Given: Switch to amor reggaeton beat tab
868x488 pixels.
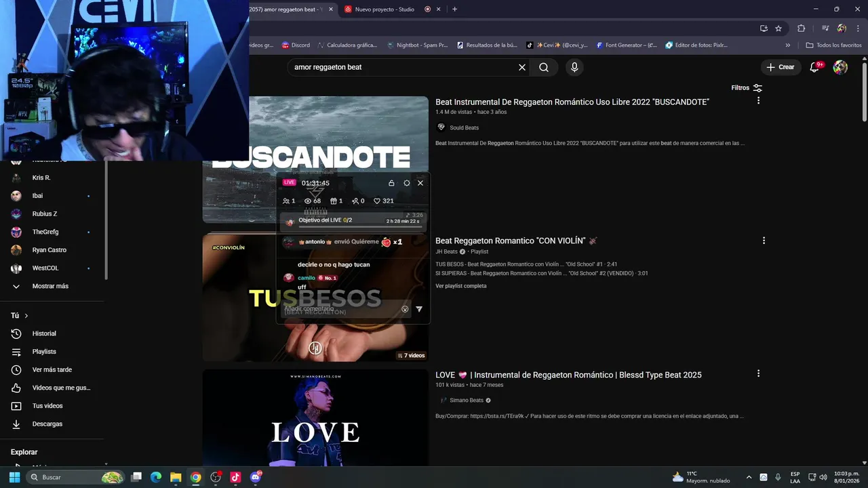Looking at the screenshot, I should 292,9.
